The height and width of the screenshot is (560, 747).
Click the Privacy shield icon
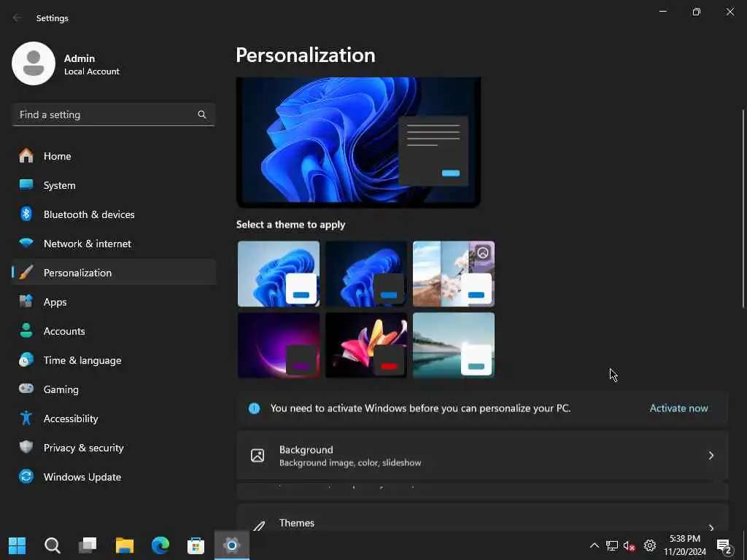point(26,447)
